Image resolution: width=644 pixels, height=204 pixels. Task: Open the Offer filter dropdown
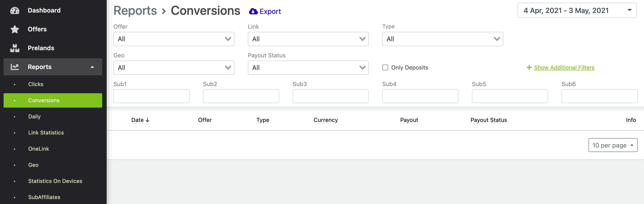(x=174, y=39)
